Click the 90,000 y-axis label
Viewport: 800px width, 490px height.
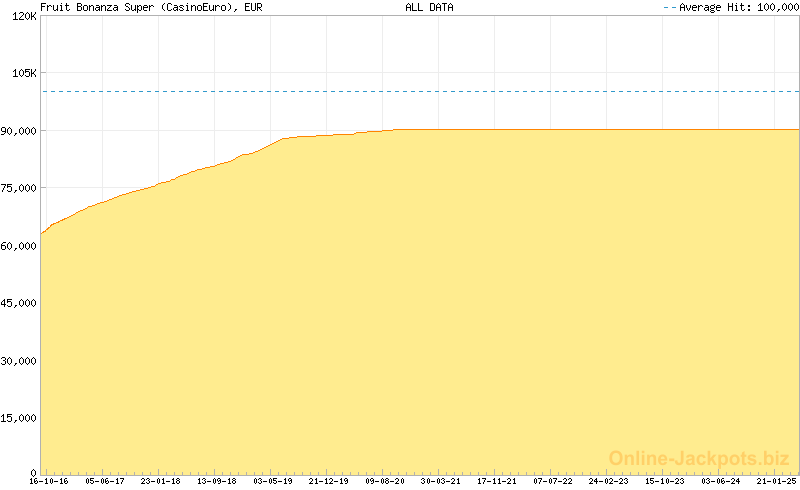18,131
